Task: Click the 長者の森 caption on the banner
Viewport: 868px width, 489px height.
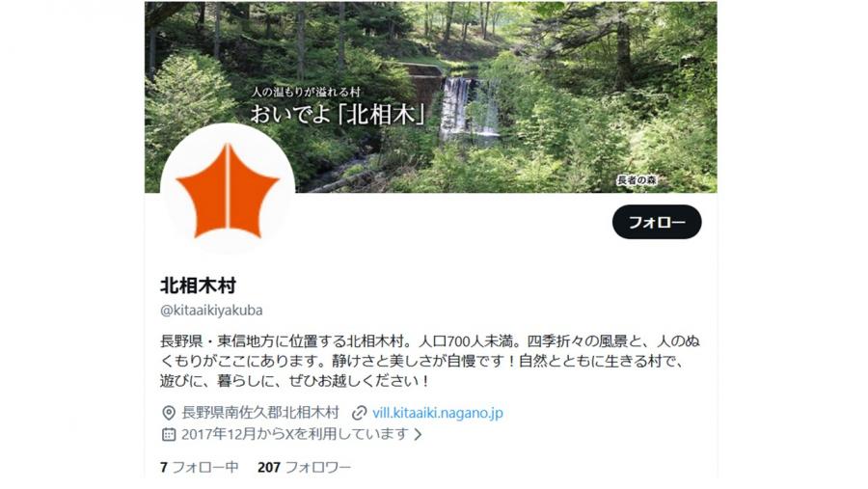Action: [x=637, y=180]
